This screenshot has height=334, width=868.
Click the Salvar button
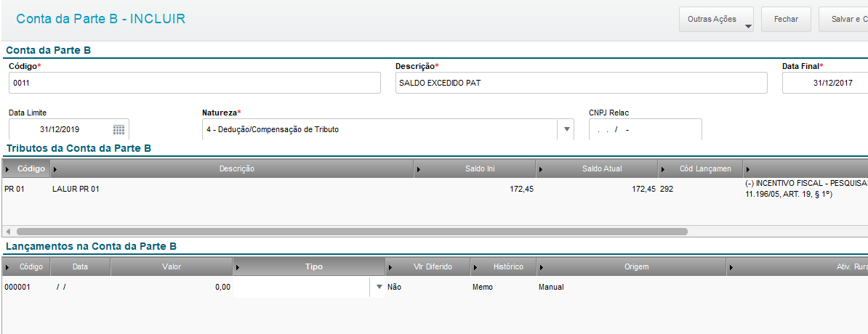[x=843, y=20]
